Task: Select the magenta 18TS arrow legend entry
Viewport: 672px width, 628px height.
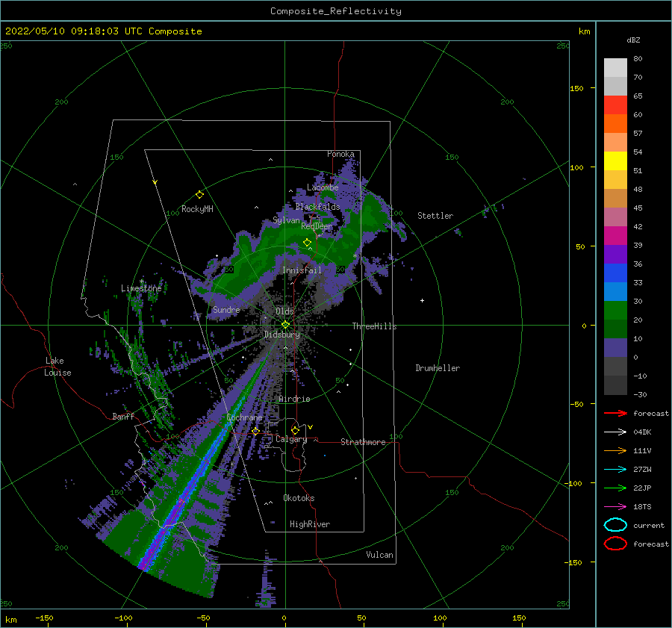Action: [615, 507]
